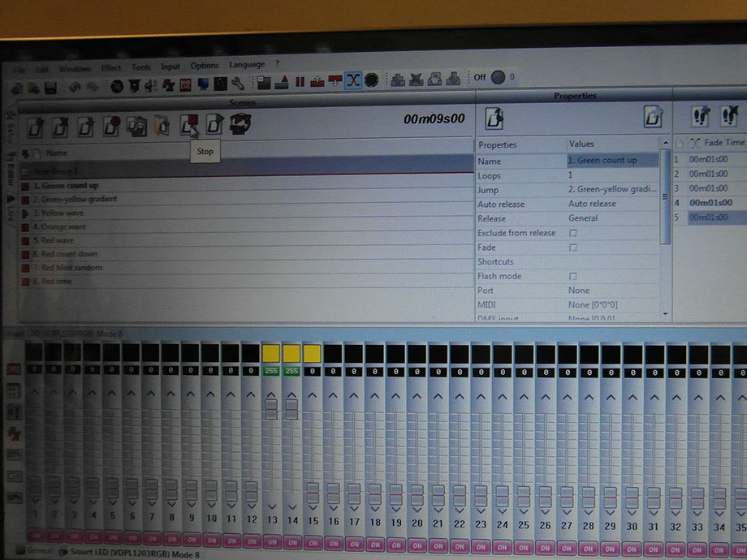
Task: Toggle the ON button under channel 13
Action: 271,537
